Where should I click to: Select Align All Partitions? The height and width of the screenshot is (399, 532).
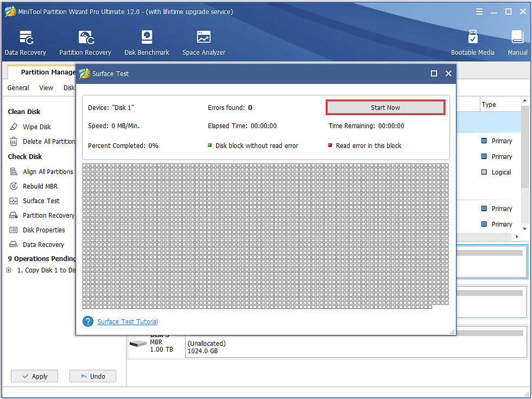coord(41,172)
